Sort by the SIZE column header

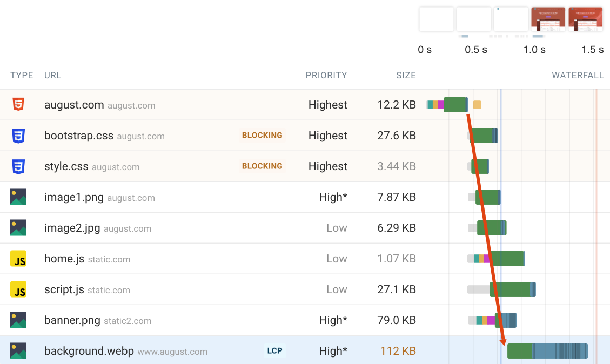(x=406, y=75)
